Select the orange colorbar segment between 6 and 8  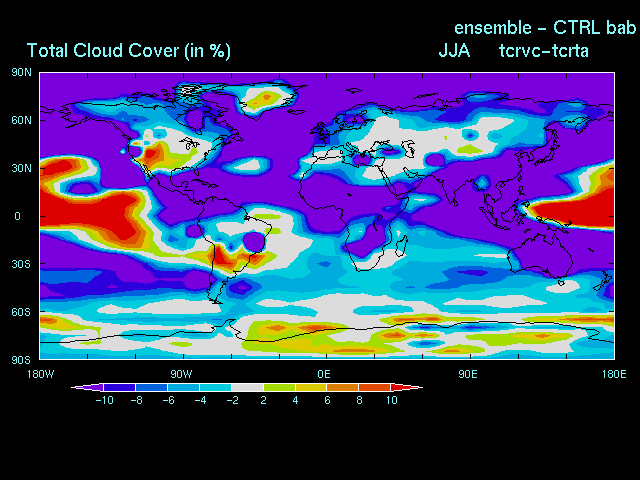point(343,386)
